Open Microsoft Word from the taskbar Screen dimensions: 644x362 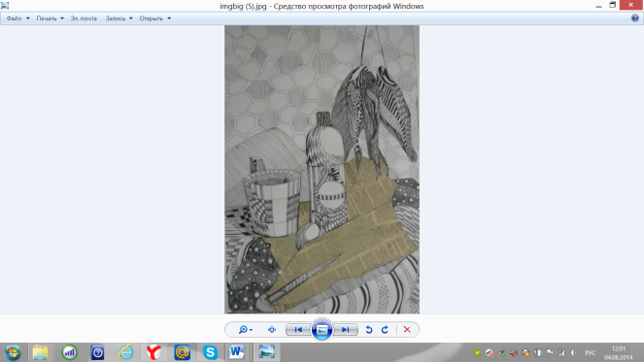pos(237,352)
